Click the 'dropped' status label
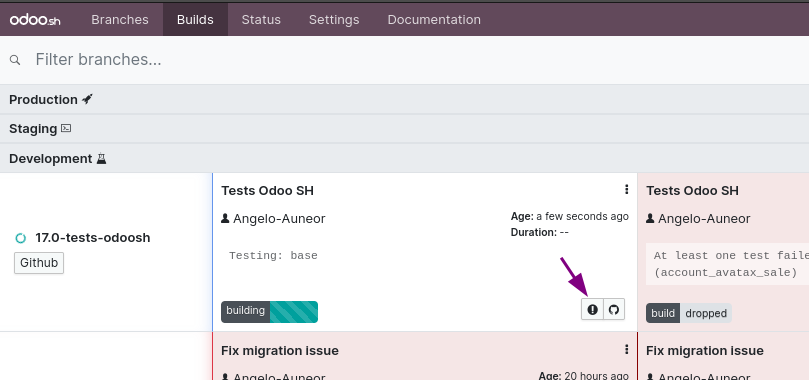 706,313
